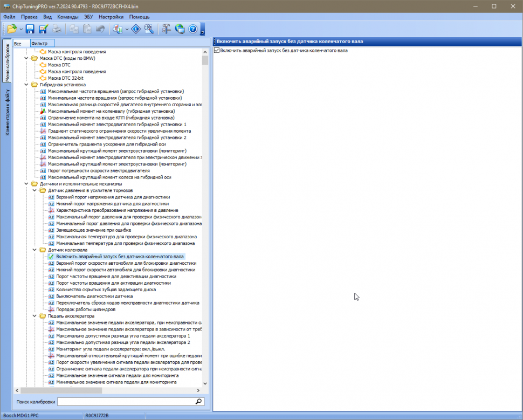Open settings via the hammer tools icon
Screen dimensions: 523x420
point(167,29)
